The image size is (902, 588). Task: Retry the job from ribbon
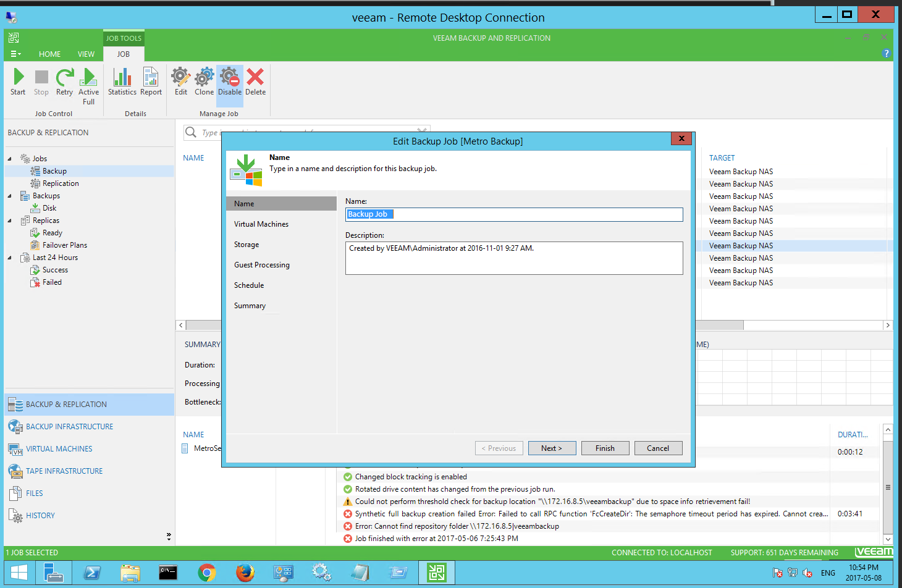64,82
